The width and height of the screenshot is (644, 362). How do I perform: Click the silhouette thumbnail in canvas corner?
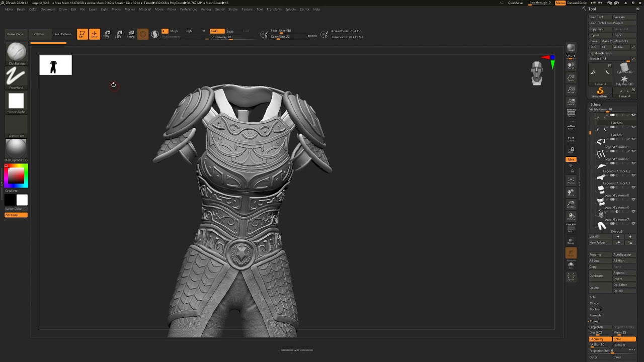(56, 65)
